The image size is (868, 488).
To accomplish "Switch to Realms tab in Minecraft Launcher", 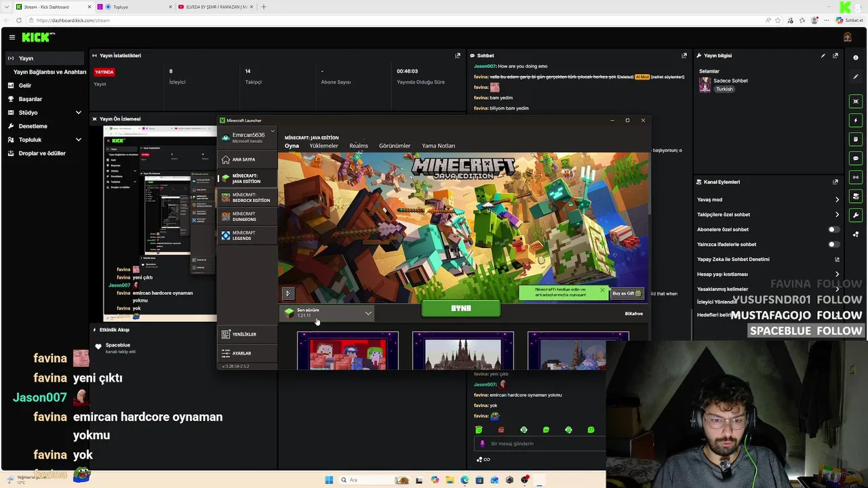I will coord(359,146).
